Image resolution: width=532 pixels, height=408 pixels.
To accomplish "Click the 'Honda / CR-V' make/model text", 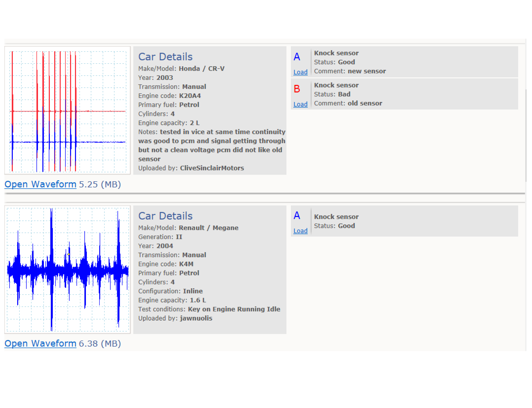I will pyautogui.click(x=201, y=69).
